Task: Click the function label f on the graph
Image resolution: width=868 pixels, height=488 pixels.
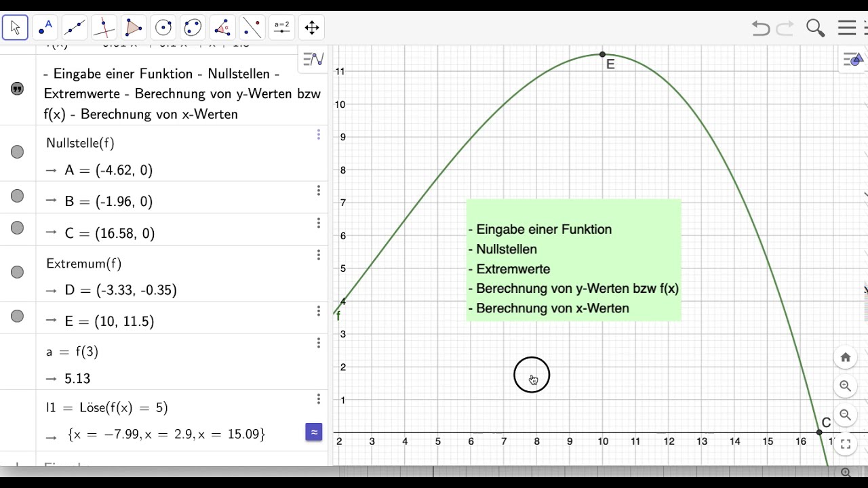Action: coord(338,315)
